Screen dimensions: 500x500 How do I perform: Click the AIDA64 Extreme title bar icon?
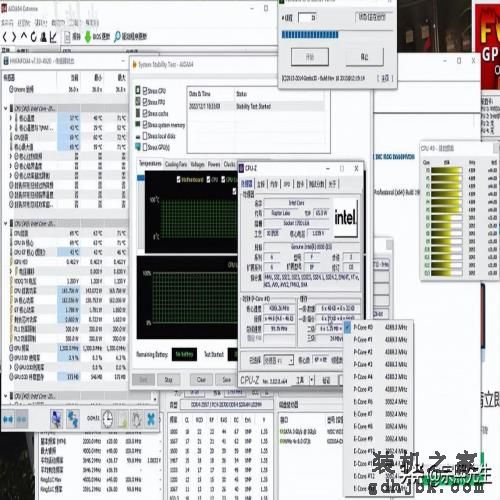pyautogui.click(x=4, y=8)
